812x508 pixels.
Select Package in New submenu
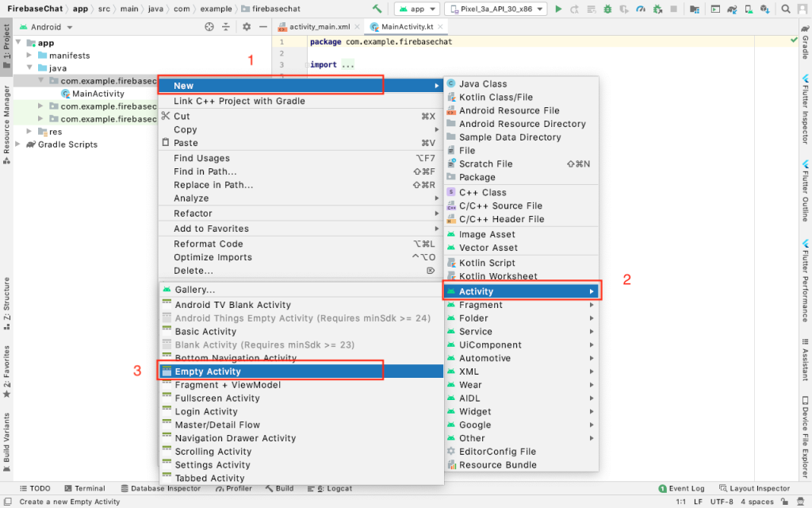tap(522, 177)
